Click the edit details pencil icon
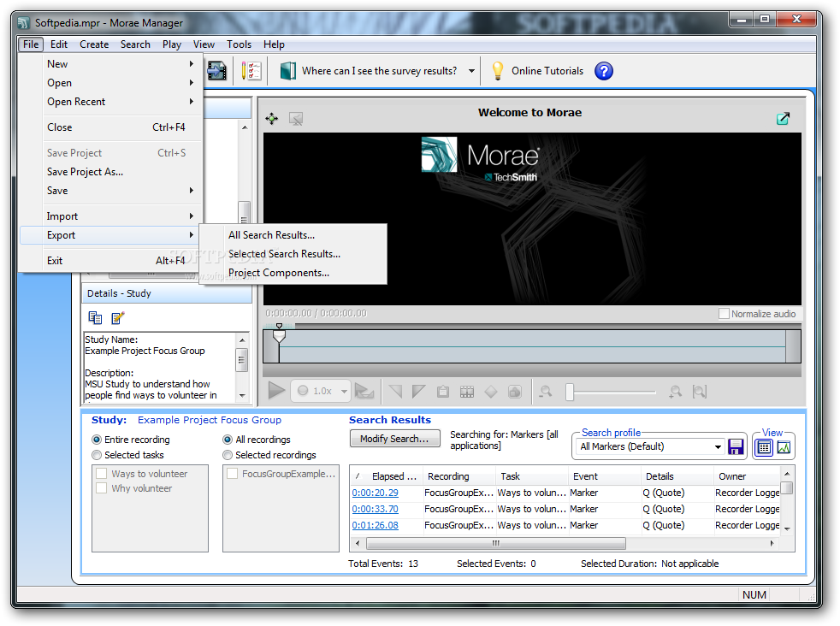The image size is (840, 626). click(x=118, y=317)
